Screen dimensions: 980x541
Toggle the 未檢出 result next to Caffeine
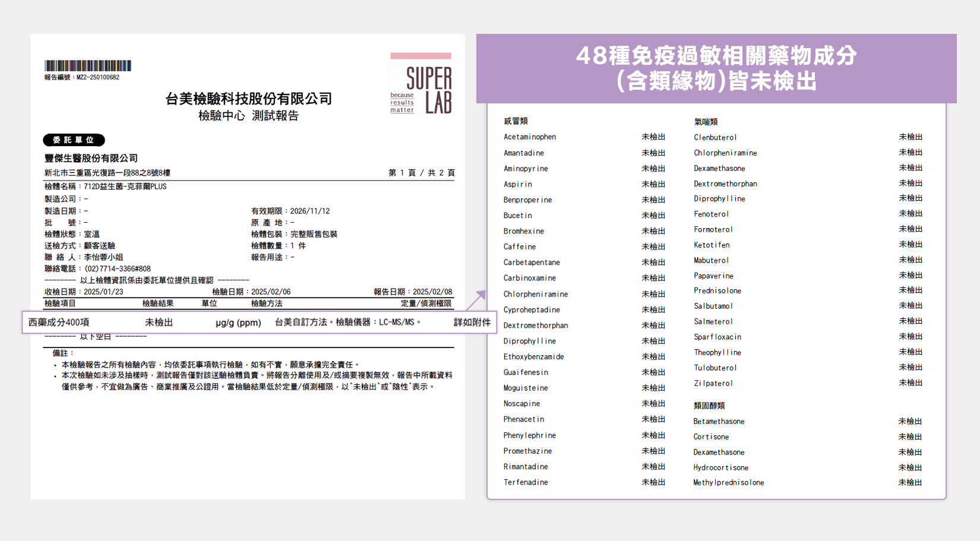pyautogui.click(x=653, y=246)
